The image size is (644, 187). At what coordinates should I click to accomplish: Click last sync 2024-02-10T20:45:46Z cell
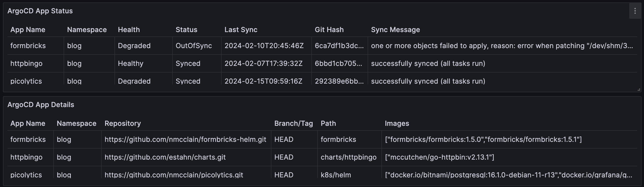(x=264, y=46)
